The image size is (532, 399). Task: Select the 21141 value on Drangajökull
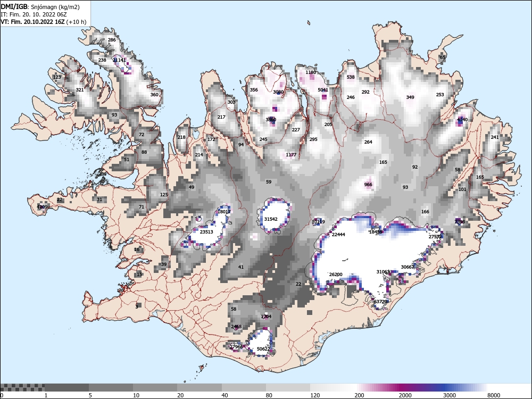pyautogui.click(x=119, y=60)
